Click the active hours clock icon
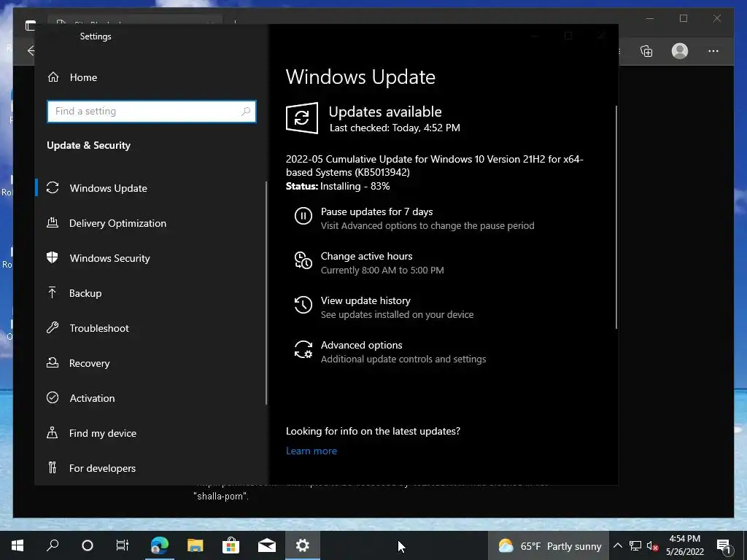The height and width of the screenshot is (560, 747). (303, 260)
